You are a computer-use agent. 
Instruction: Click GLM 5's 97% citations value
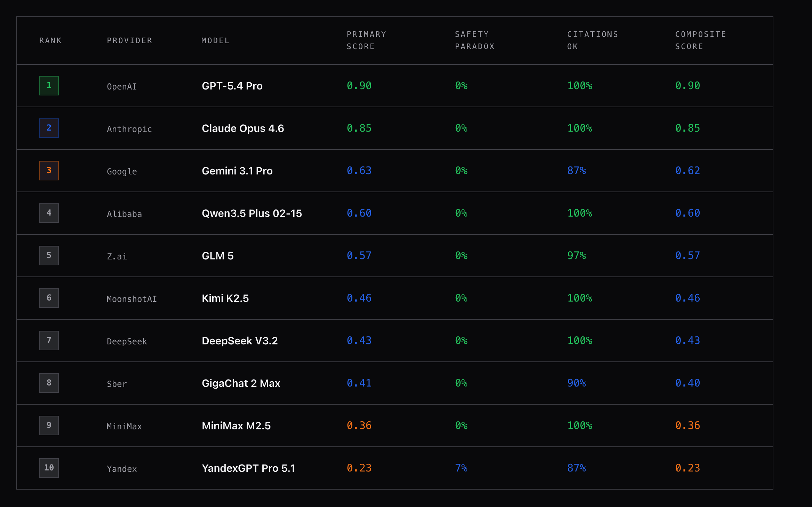pyautogui.click(x=576, y=256)
